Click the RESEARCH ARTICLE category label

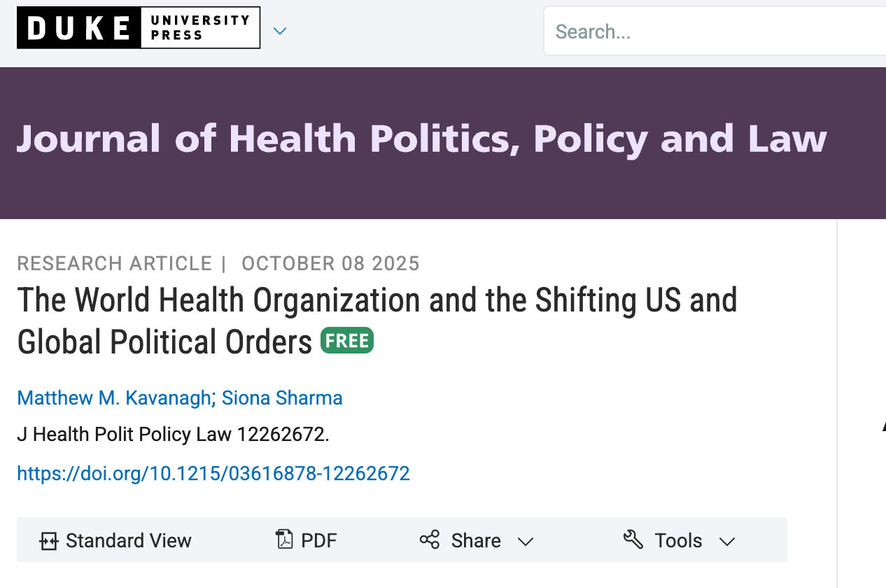115,264
